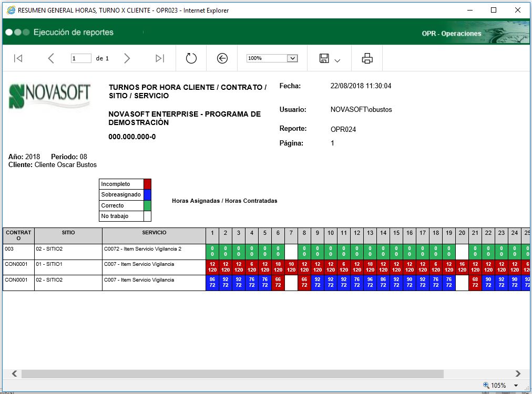Expand export format arrow beside save icon
Viewport: 532px width, 394px height.
pos(337,61)
